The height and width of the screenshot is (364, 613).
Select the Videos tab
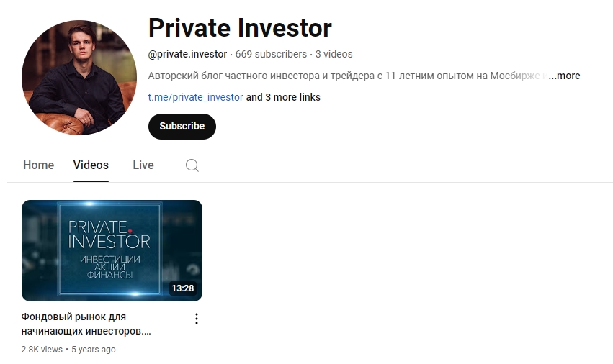coord(91,165)
